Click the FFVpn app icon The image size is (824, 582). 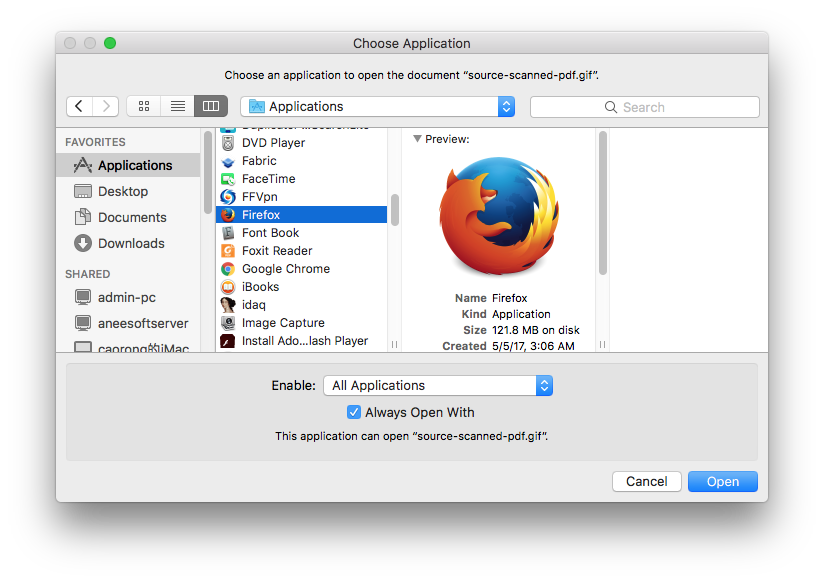click(228, 197)
